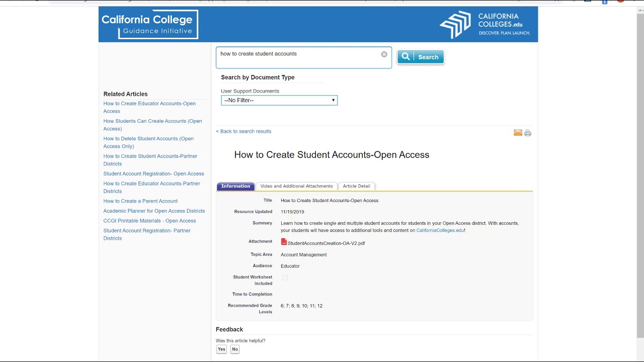The height and width of the screenshot is (362, 644).
Task: Toggle Student Worksheet Included checkbox
Action: click(x=285, y=278)
